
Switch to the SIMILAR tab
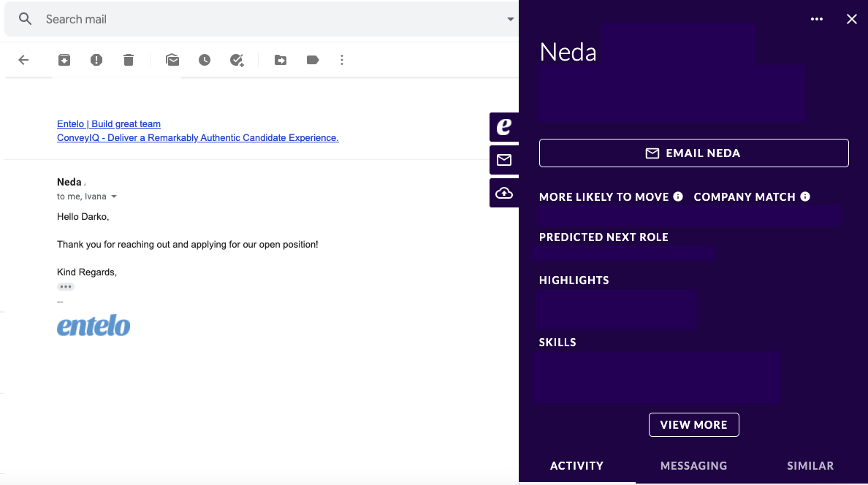pos(810,465)
